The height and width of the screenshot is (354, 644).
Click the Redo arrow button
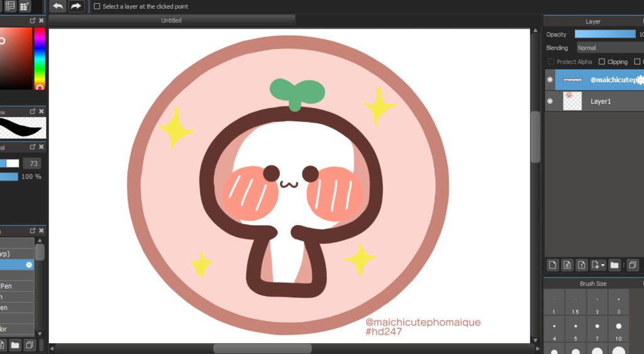tap(76, 6)
